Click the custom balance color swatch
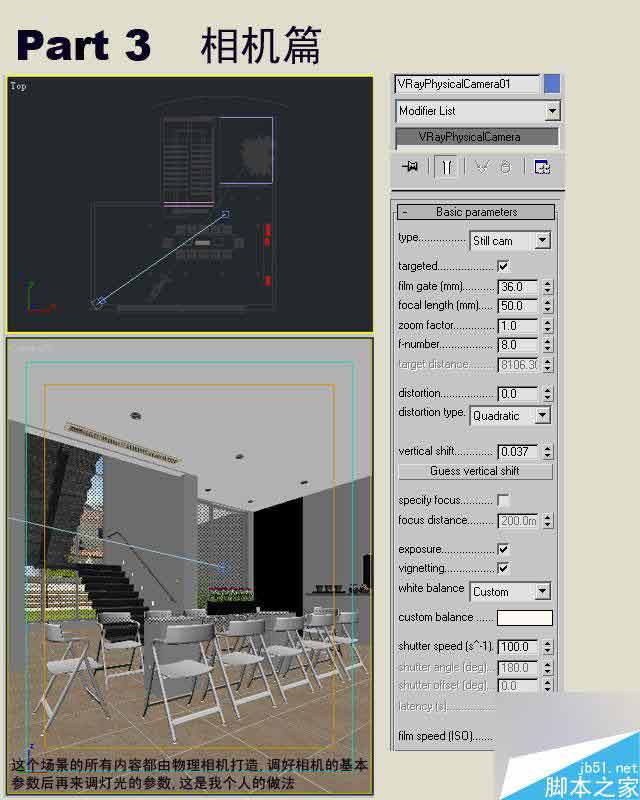 (525, 617)
